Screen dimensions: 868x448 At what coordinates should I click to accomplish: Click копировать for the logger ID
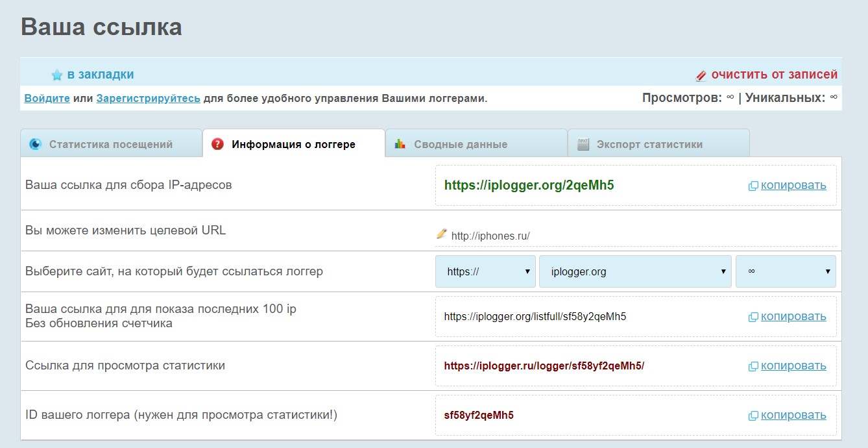coord(793,415)
